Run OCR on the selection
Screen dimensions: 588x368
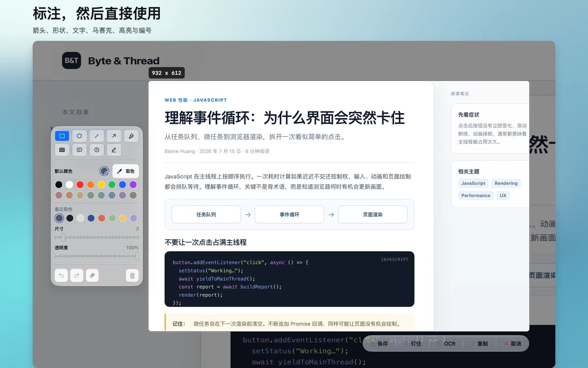point(446,344)
